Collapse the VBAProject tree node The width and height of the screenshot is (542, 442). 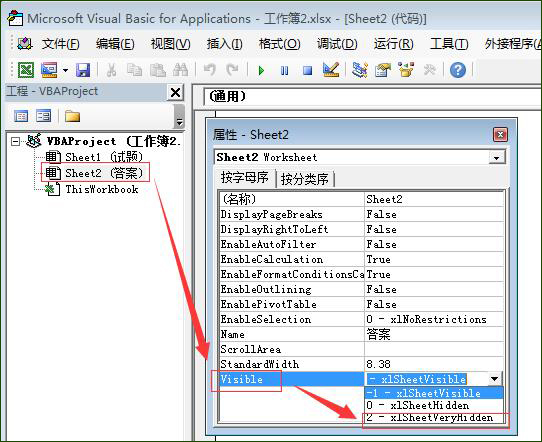pyautogui.click(x=15, y=141)
